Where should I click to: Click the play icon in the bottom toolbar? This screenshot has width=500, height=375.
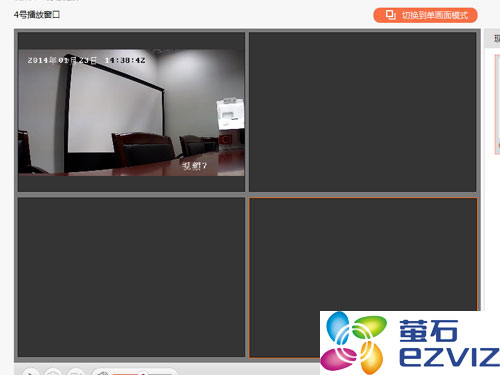(x=30, y=372)
